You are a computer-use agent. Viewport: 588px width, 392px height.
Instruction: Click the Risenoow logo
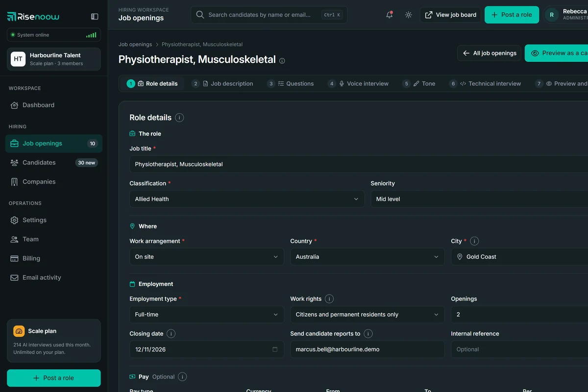[33, 17]
